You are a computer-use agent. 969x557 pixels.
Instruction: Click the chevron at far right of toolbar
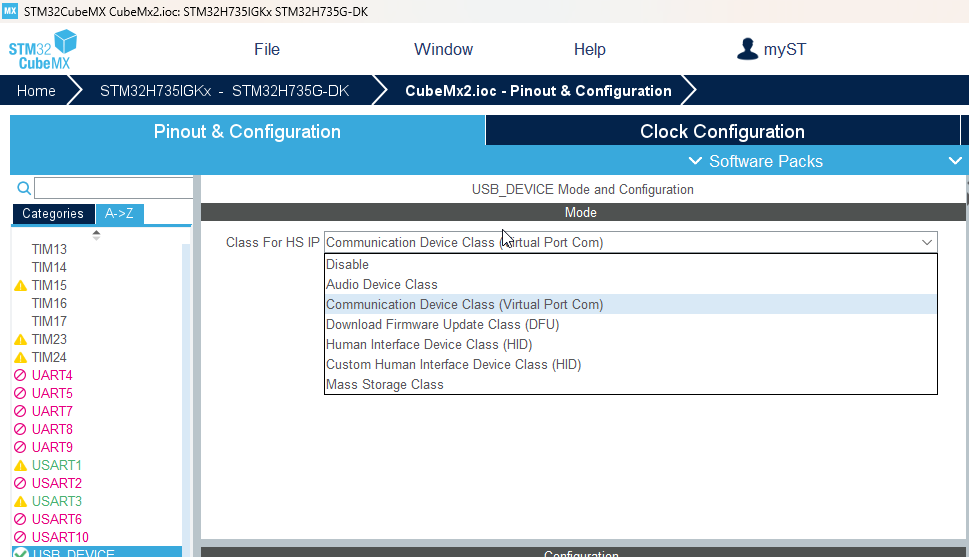point(955,161)
